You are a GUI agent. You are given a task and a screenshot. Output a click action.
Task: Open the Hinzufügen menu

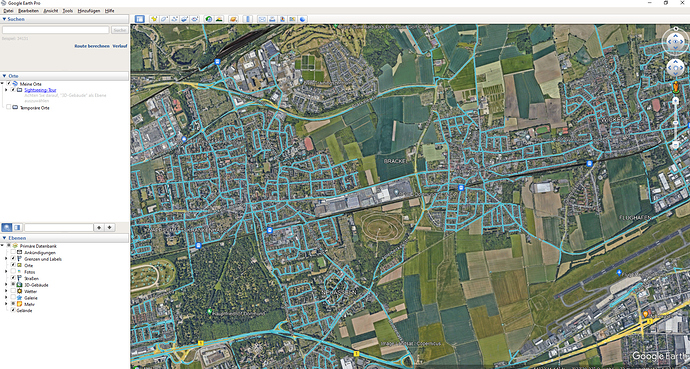pos(89,11)
